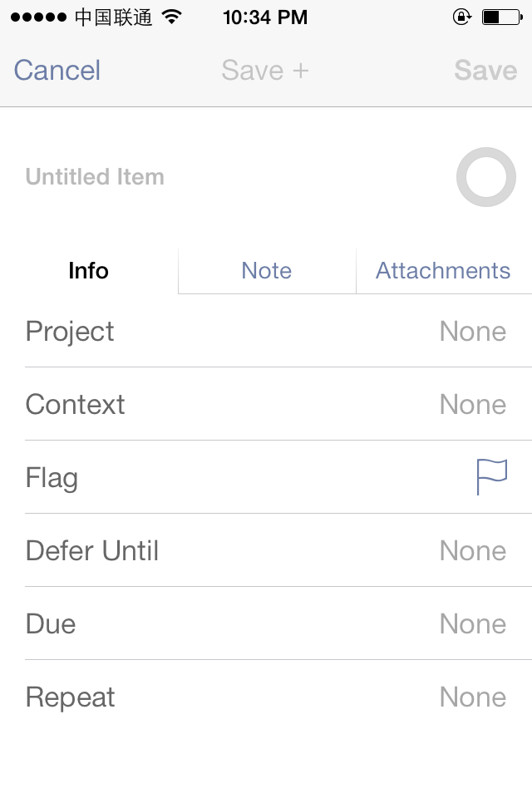Tap Save + to save and add another
The height and width of the screenshot is (798, 532).
coord(265,70)
